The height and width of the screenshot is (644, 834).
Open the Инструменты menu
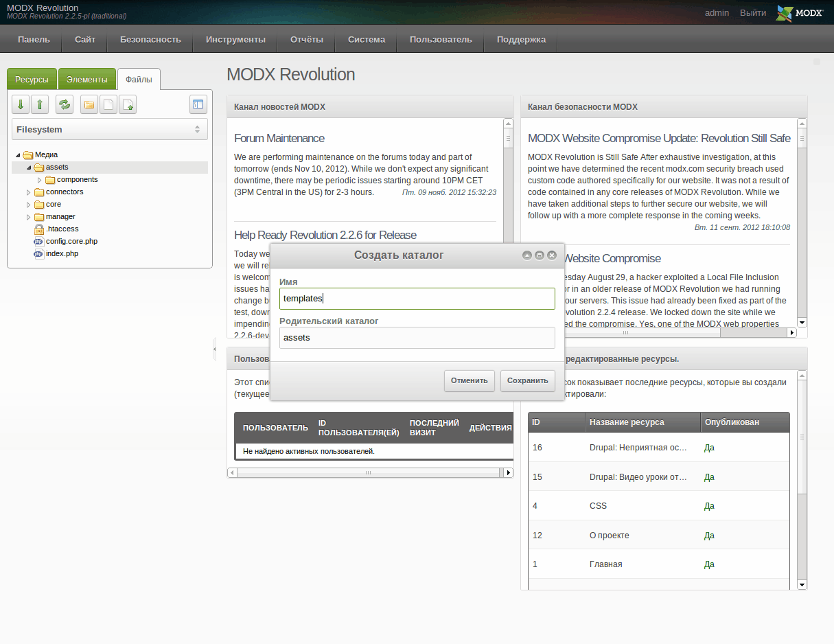click(235, 39)
